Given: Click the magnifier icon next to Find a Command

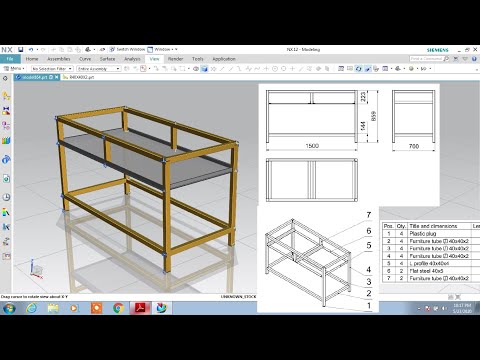Looking at the screenshot, I should (x=446, y=59).
